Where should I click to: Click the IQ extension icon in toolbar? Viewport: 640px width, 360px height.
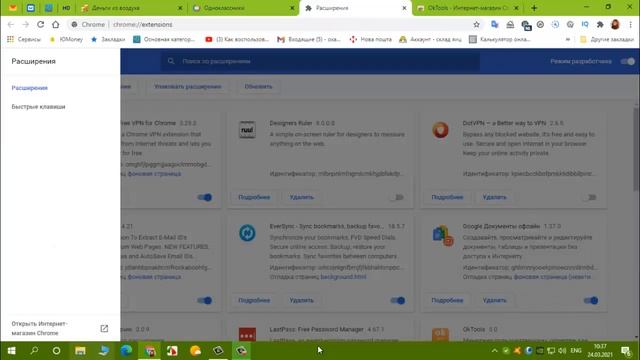585,24
